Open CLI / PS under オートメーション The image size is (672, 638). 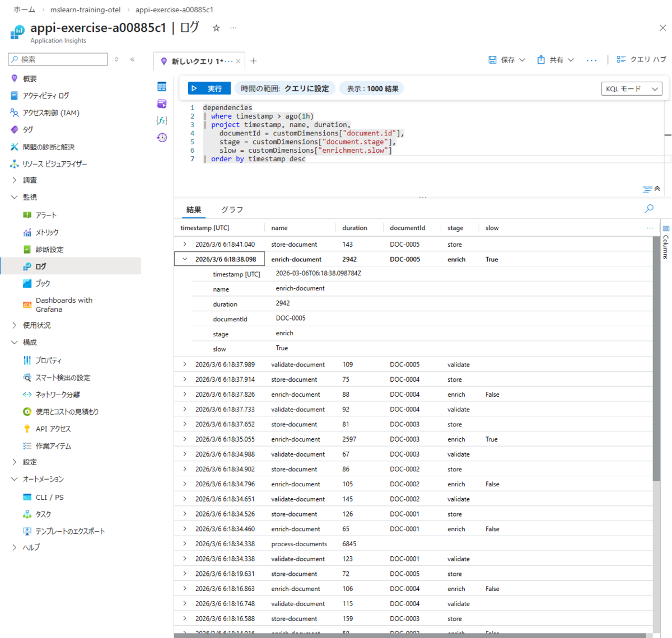pos(49,498)
